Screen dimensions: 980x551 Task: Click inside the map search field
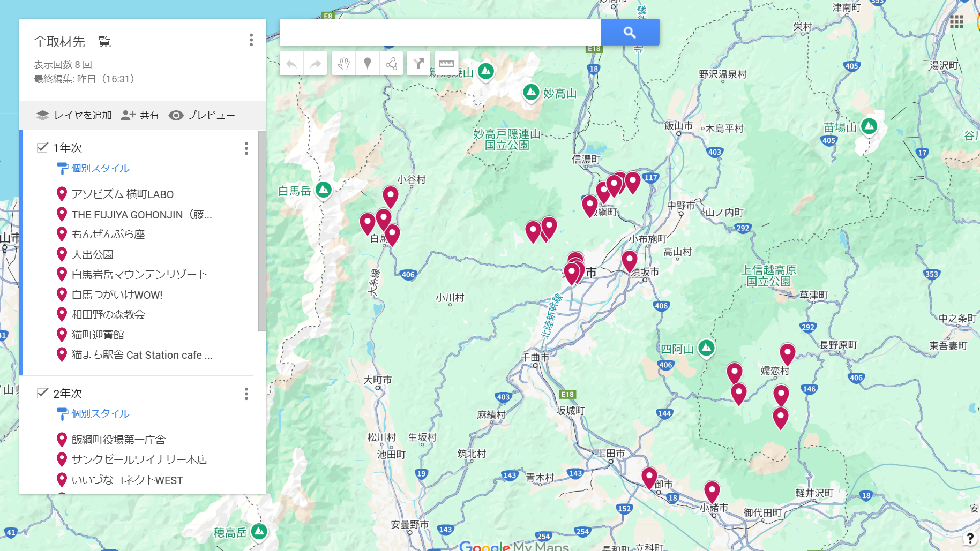[x=440, y=32]
